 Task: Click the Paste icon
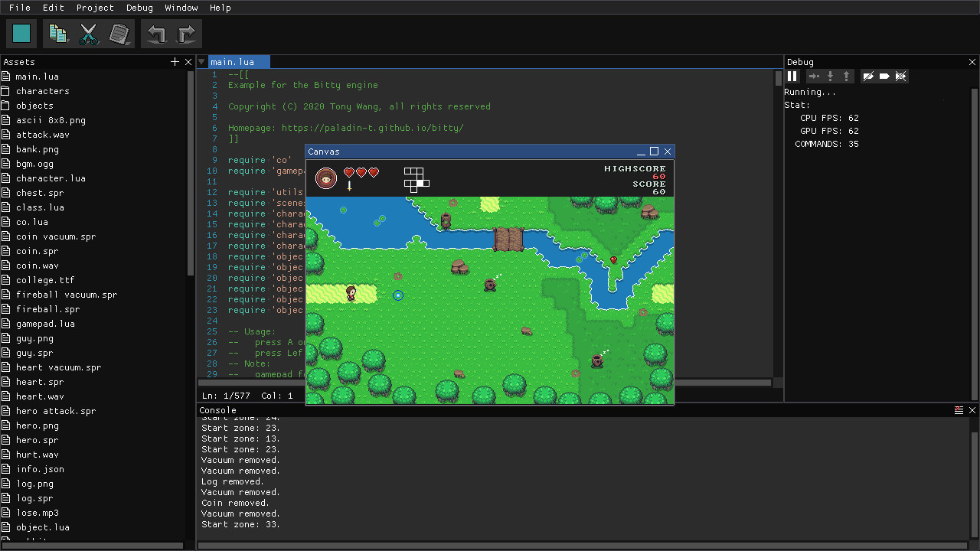pos(119,33)
